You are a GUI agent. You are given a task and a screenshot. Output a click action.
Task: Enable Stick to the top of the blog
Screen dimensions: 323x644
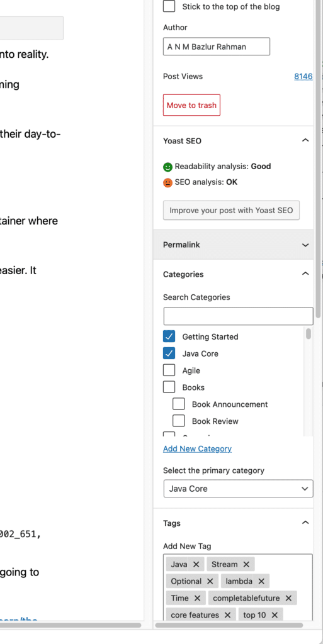(169, 6)
